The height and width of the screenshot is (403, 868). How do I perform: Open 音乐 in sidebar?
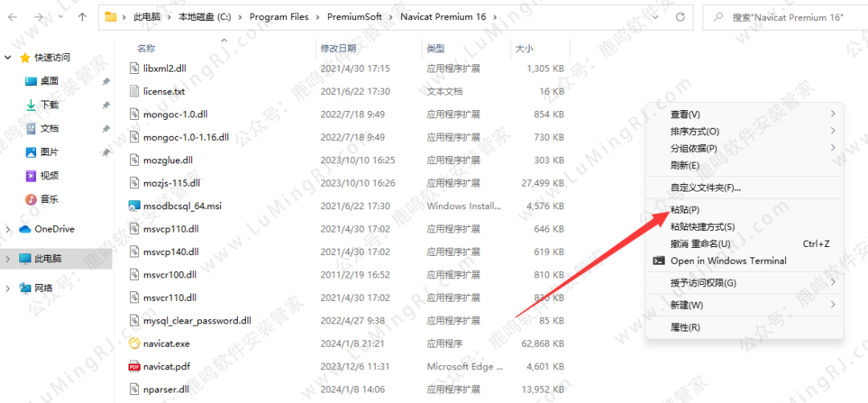pos(49,199)
